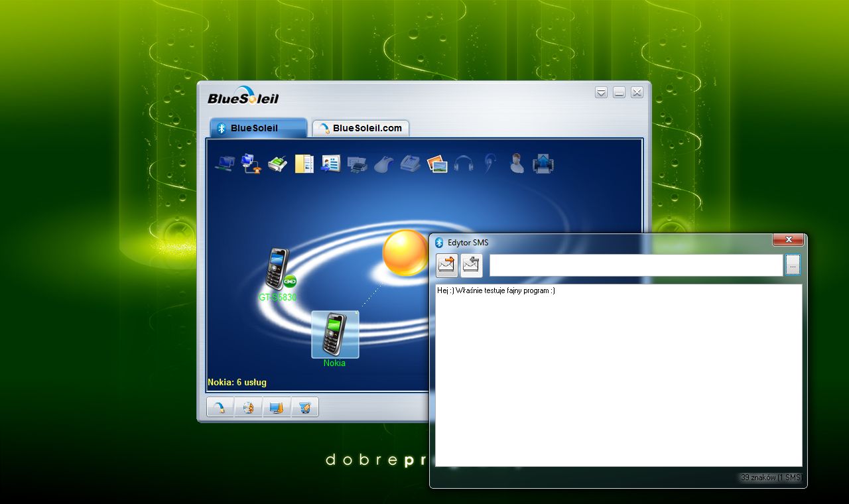Image resolution: width=849 pixels, height=504 pixels.
Task: Click the send SMS envelope button
Action: (x=447, y=265)
